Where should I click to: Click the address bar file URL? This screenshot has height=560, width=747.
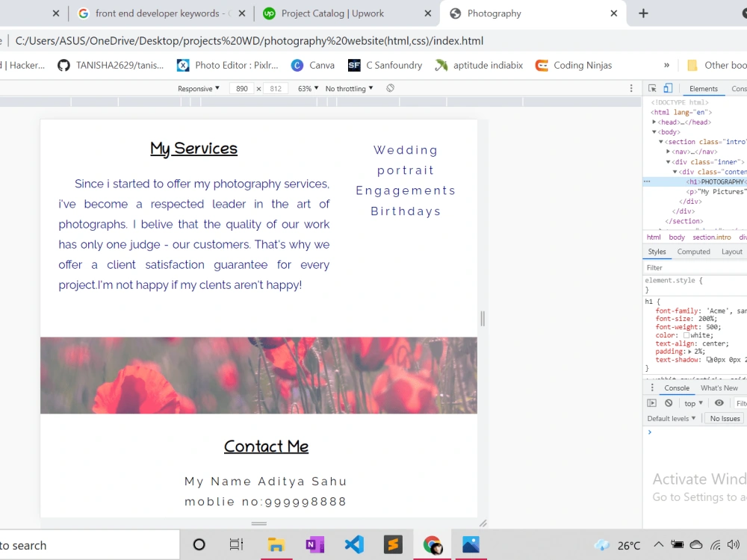click(249, 41)
